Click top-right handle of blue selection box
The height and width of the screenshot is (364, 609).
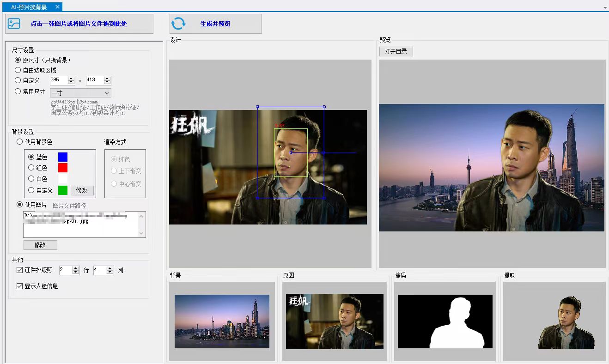coord(324,107)
